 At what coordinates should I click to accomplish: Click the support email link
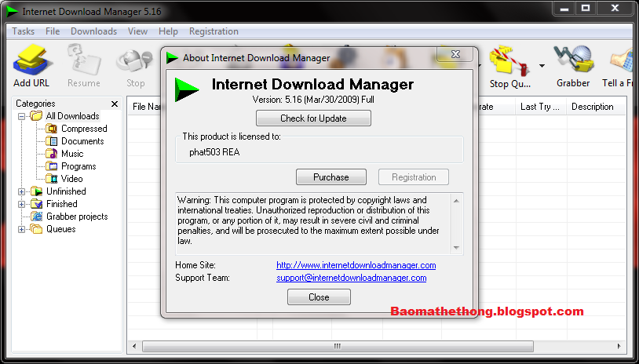[x=351, y=278]
